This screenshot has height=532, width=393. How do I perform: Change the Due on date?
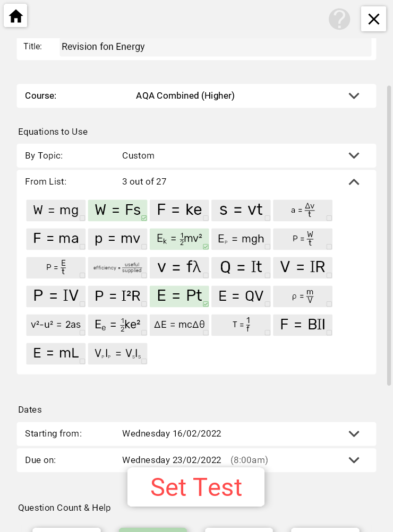[x=354, y=460]
